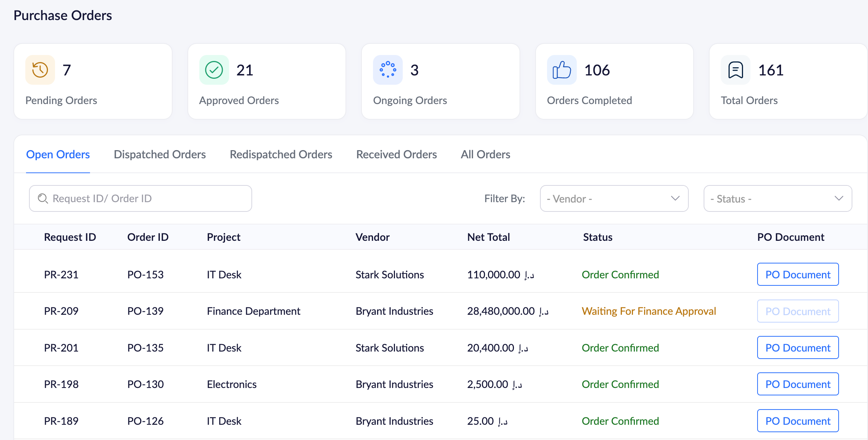This screenshot has height=440, width=868.
Task: Open the Redispatched Orders tab
Action: point(281,155)
